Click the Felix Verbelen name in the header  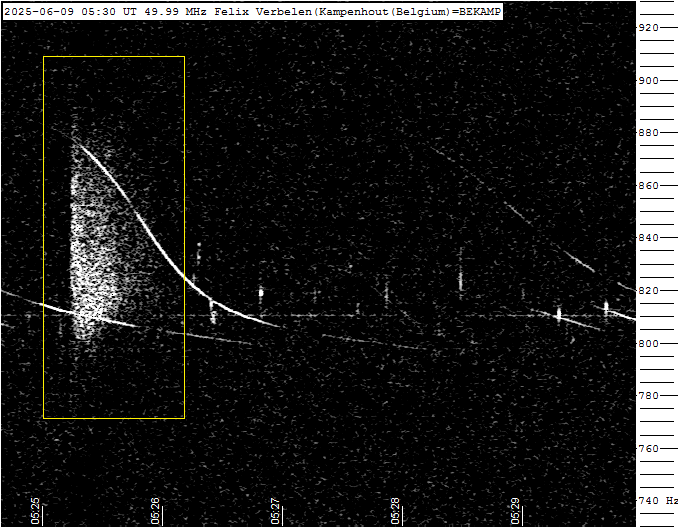click(263, 12)
